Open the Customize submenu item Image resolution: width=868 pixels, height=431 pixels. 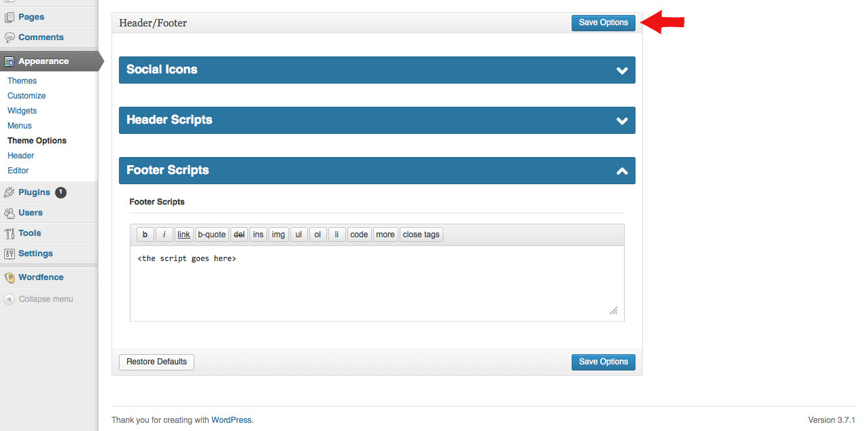pos(27,96)
